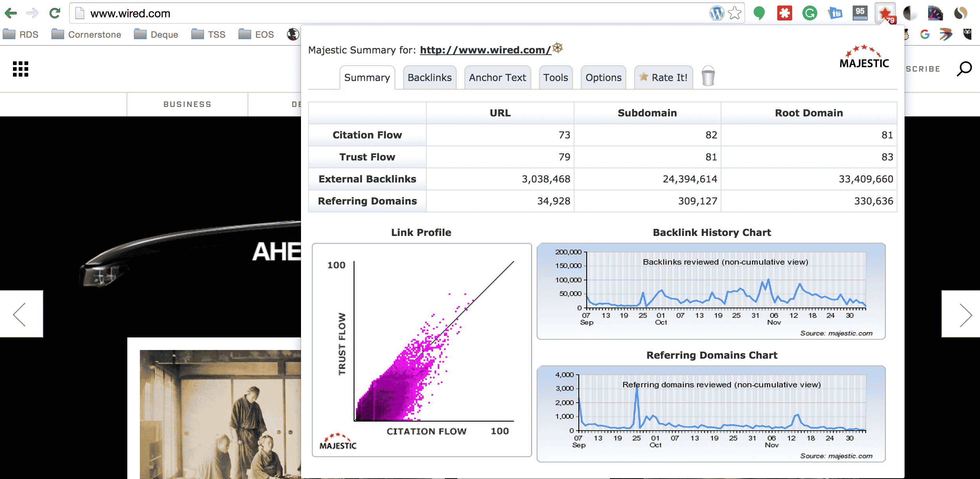Click the Root Domain column header
The image size is (980, 479).
point(809,113)
